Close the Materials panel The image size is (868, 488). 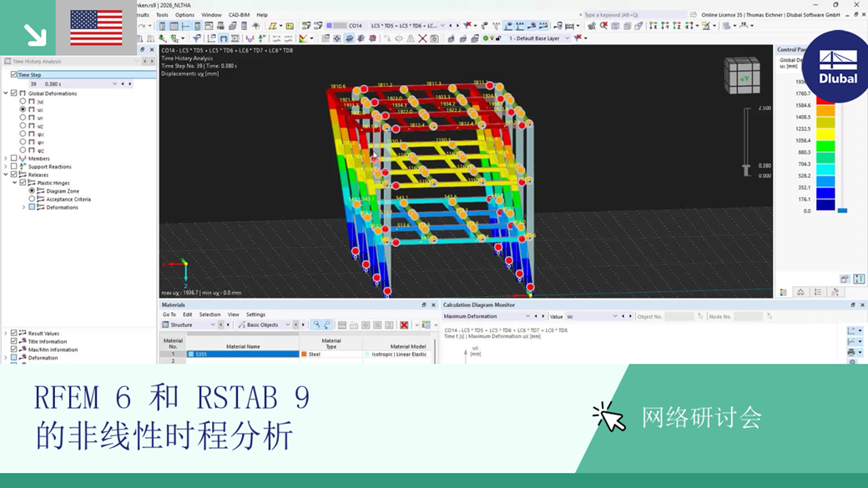pos(433,304)
